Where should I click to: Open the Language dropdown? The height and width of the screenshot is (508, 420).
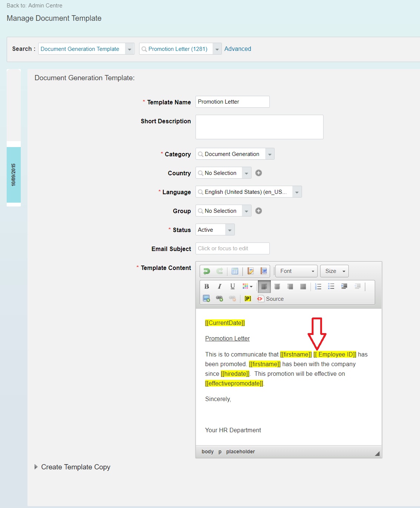point(297,192)
